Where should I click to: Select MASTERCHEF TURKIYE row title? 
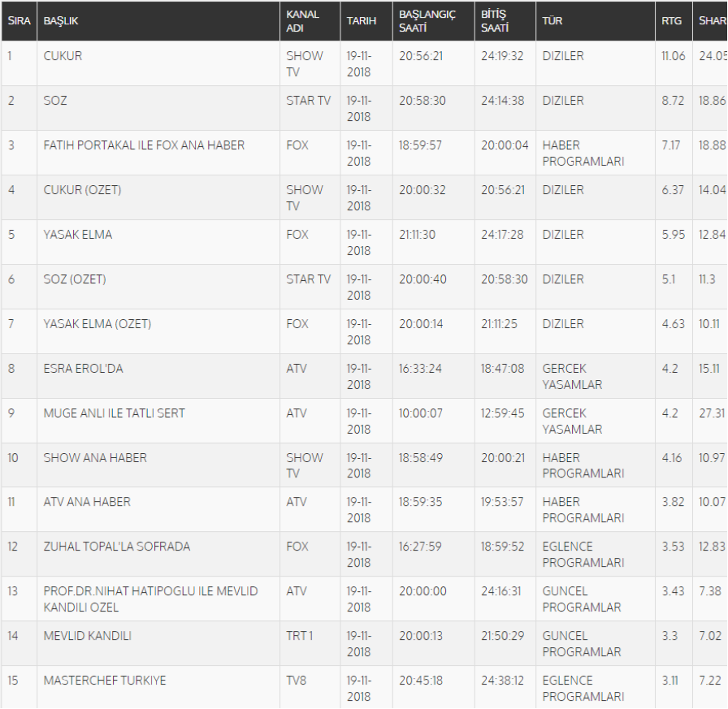click(x=104, y=681)
